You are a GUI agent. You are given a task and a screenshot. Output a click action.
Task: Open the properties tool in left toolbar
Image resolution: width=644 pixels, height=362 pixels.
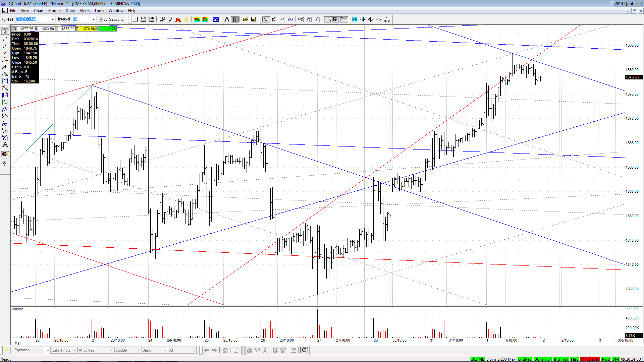pyautogui.click(x=5, y=164)
